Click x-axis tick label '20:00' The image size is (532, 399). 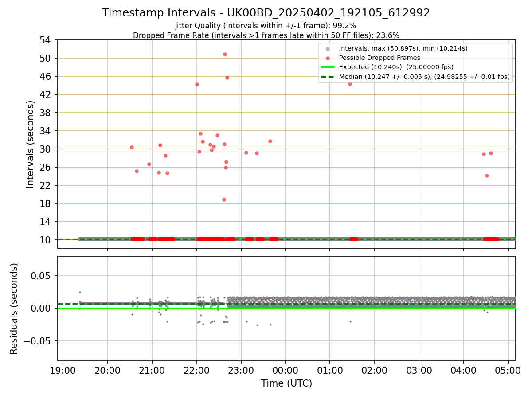107,370
